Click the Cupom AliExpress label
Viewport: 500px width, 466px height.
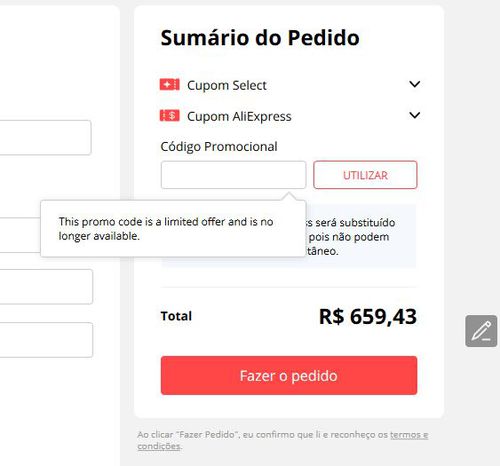pos(239,116)
